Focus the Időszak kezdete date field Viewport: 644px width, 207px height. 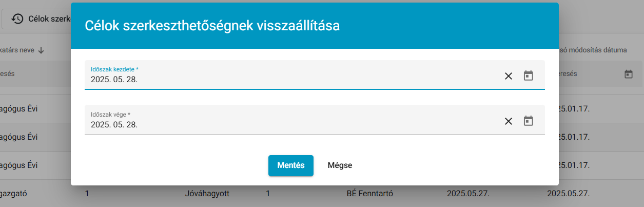click(315, 75)
